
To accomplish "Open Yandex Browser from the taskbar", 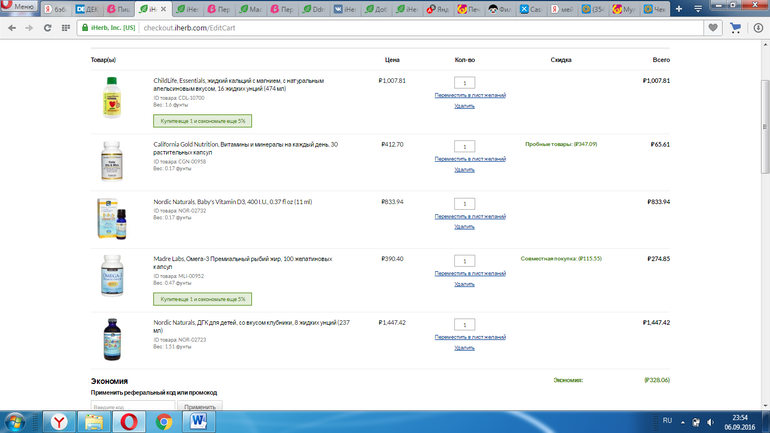I will [x=59, y=422].
